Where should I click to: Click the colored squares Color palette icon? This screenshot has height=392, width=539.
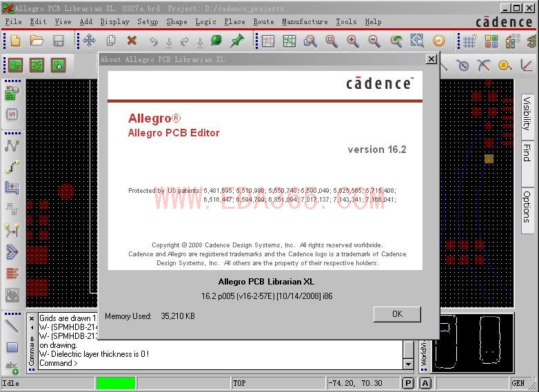pos(491,41)
